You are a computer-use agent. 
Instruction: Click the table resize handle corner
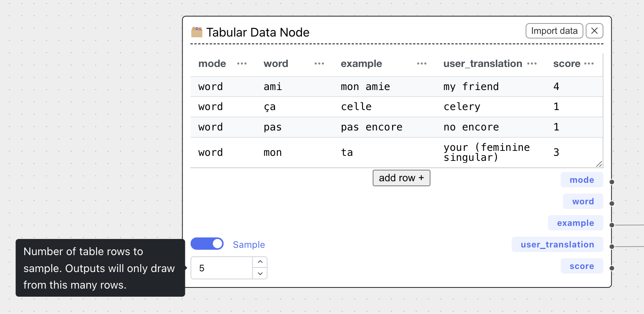[599, 164]
